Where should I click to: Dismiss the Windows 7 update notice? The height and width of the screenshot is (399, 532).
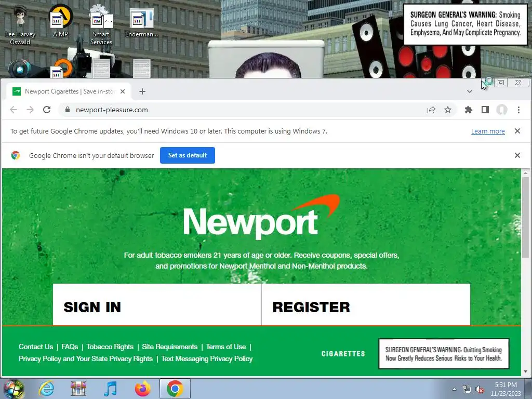(x=517, y=131)
